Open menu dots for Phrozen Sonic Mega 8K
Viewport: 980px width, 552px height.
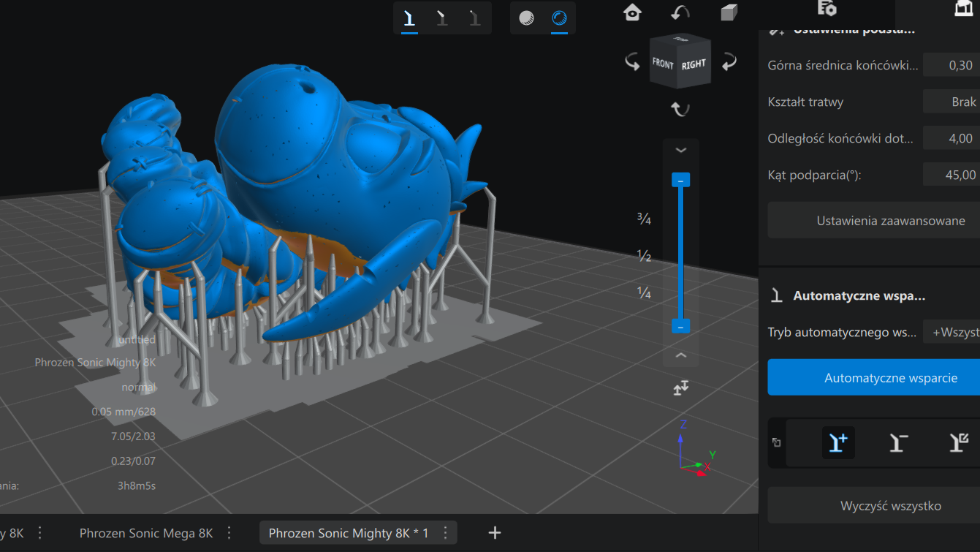point(229,533)
